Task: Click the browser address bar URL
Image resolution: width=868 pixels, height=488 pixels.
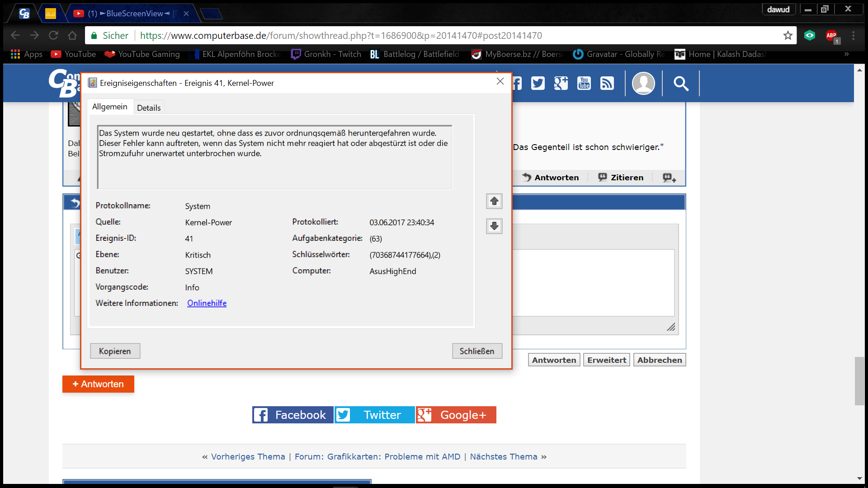Action: pyautogui.click(x=341, y=35)
